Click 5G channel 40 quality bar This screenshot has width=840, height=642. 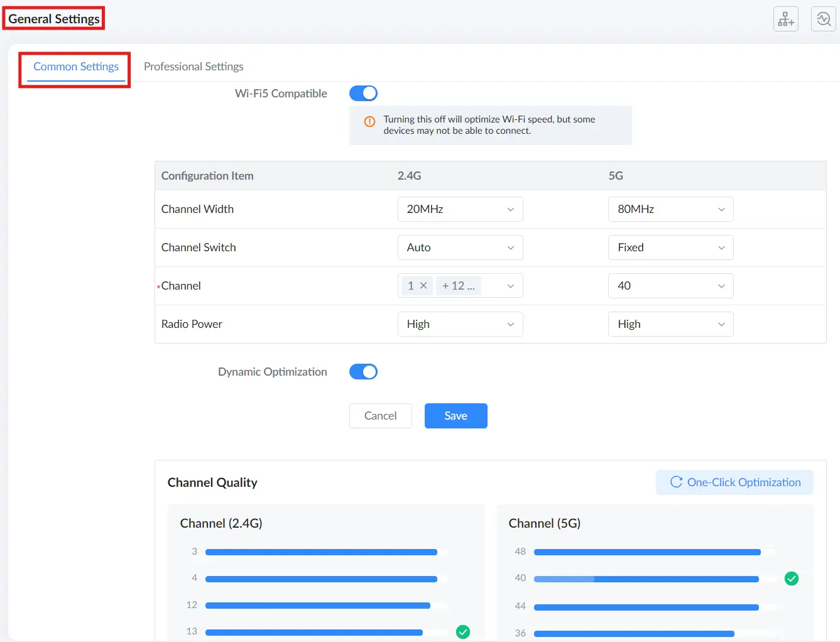(655, 579)
